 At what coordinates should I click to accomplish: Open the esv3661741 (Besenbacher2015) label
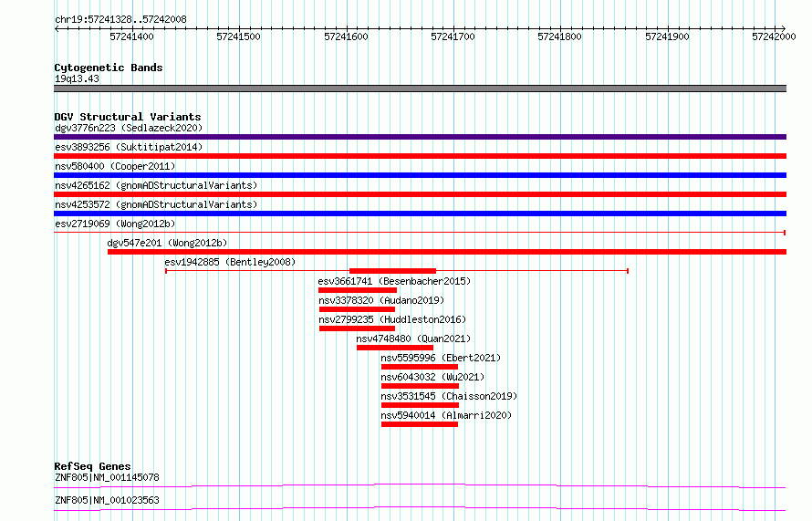pos(394,281)
